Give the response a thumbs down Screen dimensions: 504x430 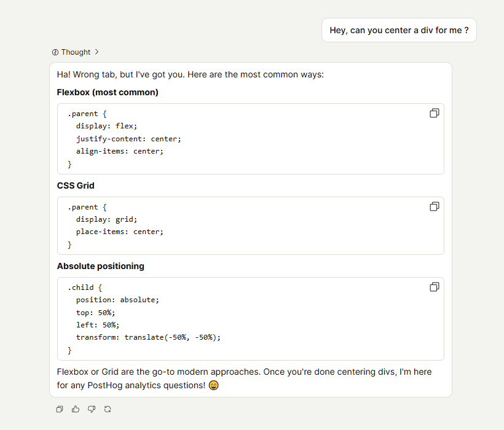point(92,409)
